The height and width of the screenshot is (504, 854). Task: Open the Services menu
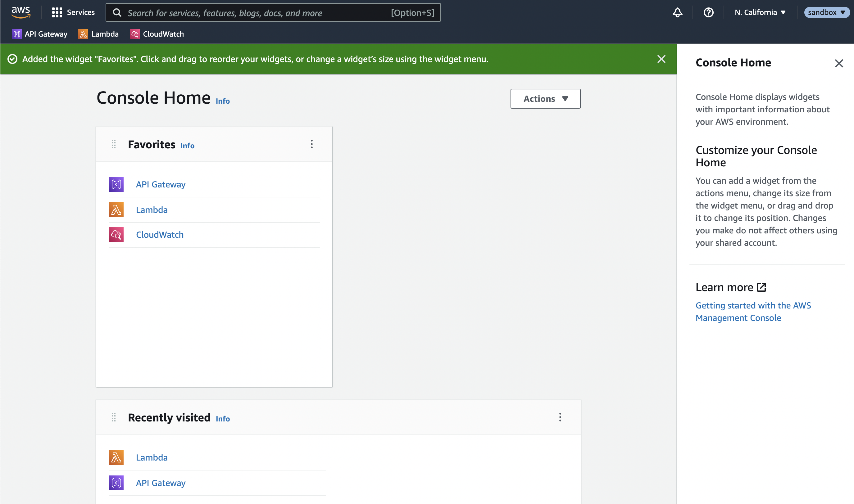[x=72, y=12]
